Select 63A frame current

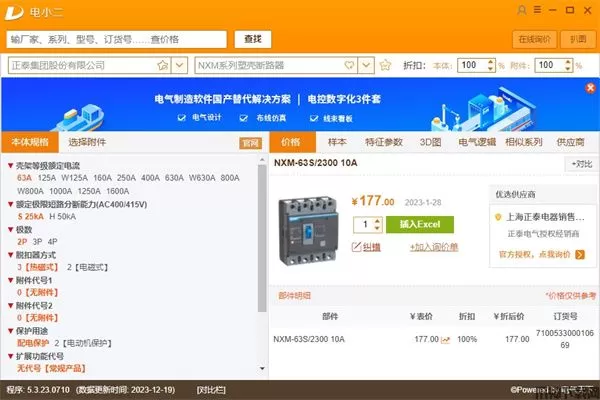point(24,178)
